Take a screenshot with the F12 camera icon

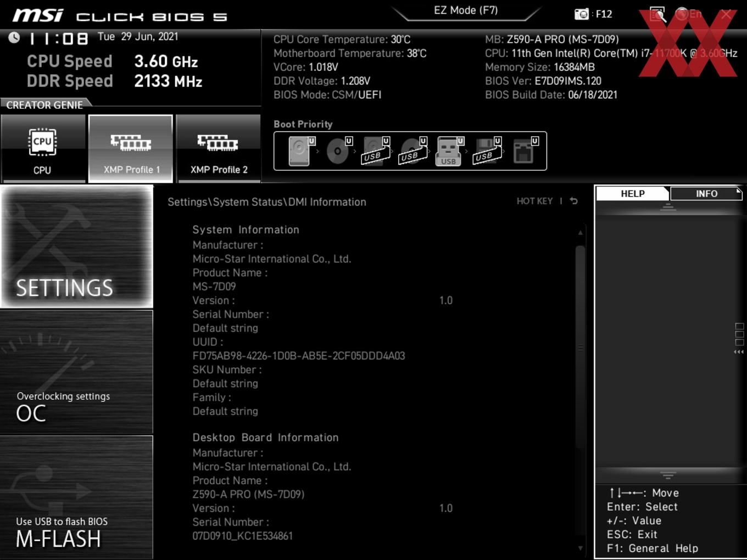(581, 14)
